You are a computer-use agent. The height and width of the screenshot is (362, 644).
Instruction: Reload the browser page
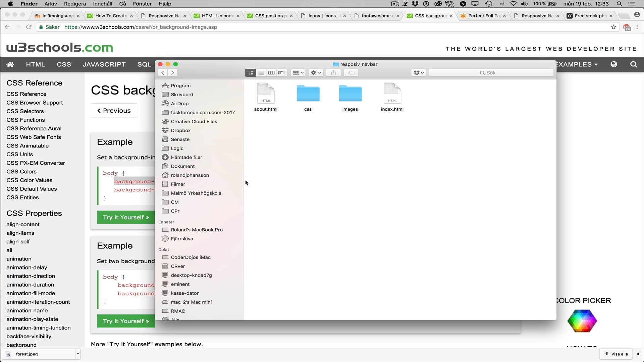[x=29, y=27]
